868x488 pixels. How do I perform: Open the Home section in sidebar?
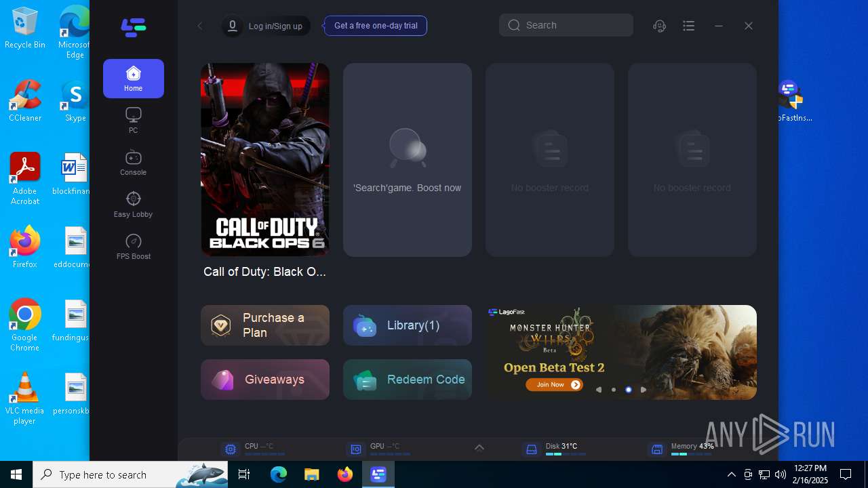tap(134, 79)
